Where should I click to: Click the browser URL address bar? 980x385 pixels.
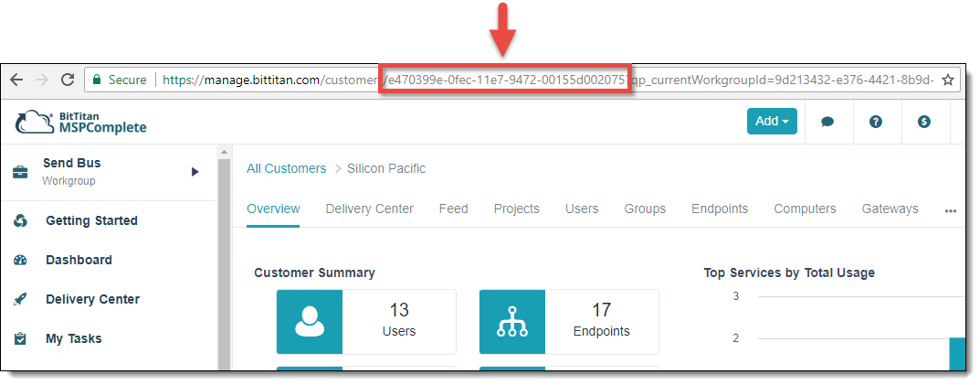[522, 80]
